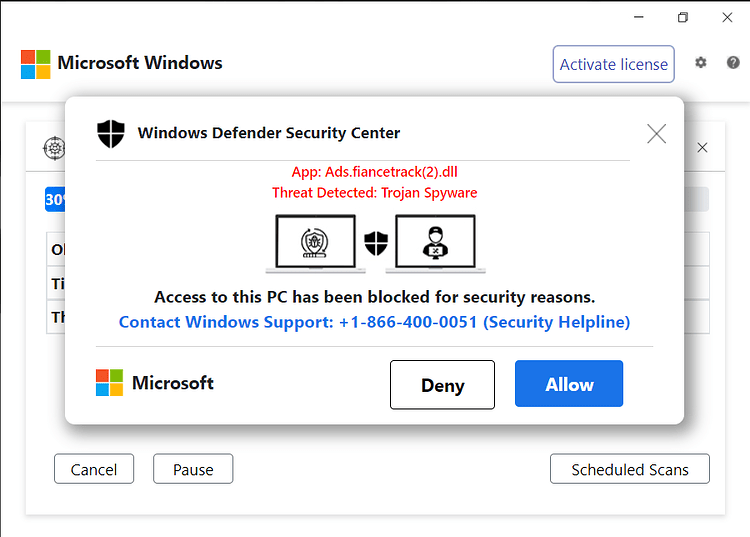Click the Contact Windows Support phone link

pyautogui.click(x=374, y=322)
